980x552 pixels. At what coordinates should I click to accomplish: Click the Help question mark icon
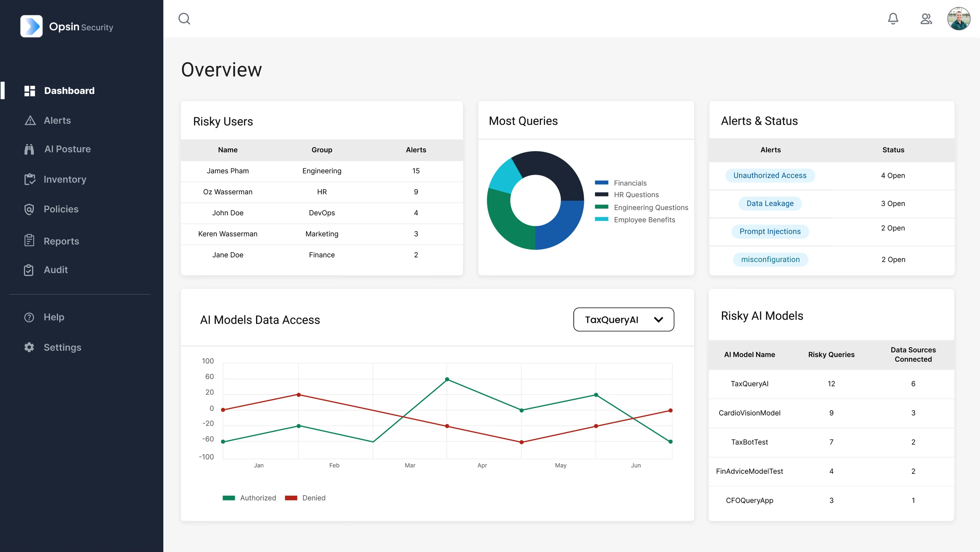29,317
